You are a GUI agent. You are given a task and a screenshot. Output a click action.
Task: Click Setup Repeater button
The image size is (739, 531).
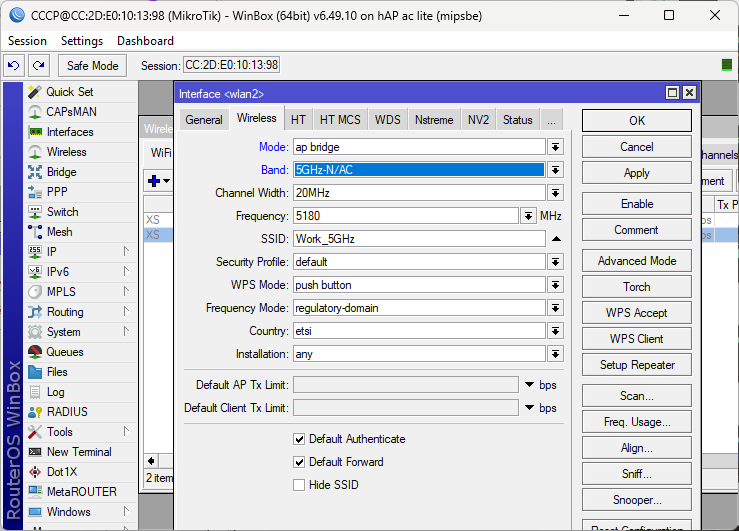point(637,365)
